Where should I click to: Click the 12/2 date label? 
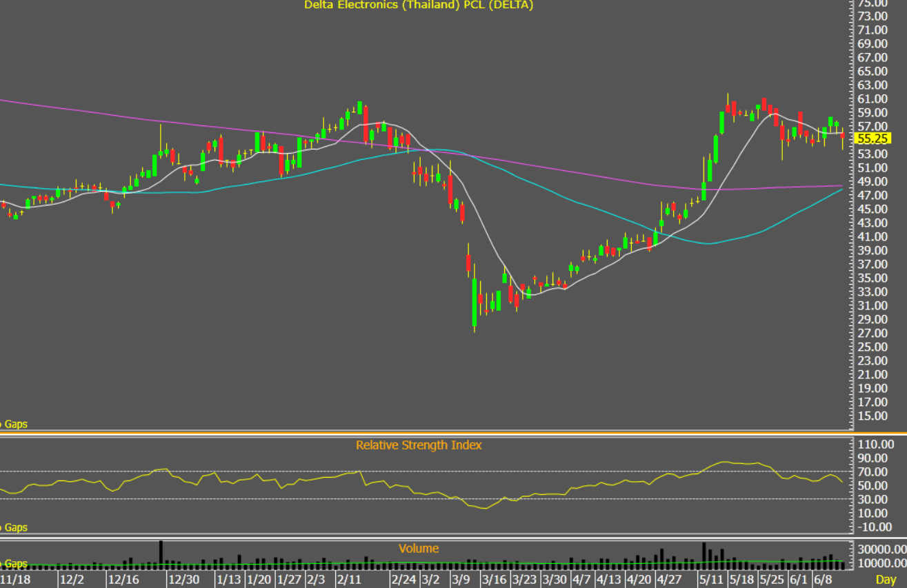pyautogui.click(x=72, y=579)
